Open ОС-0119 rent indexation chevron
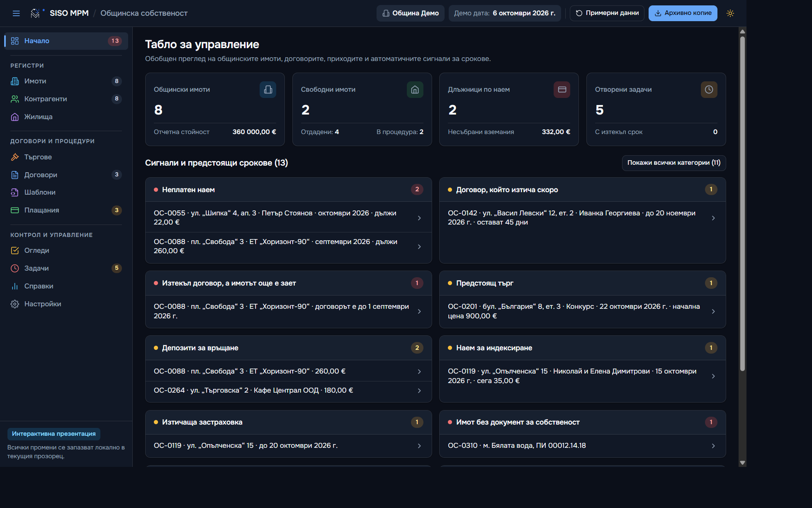This screenshot has height=508, width=812. (713, 376)
